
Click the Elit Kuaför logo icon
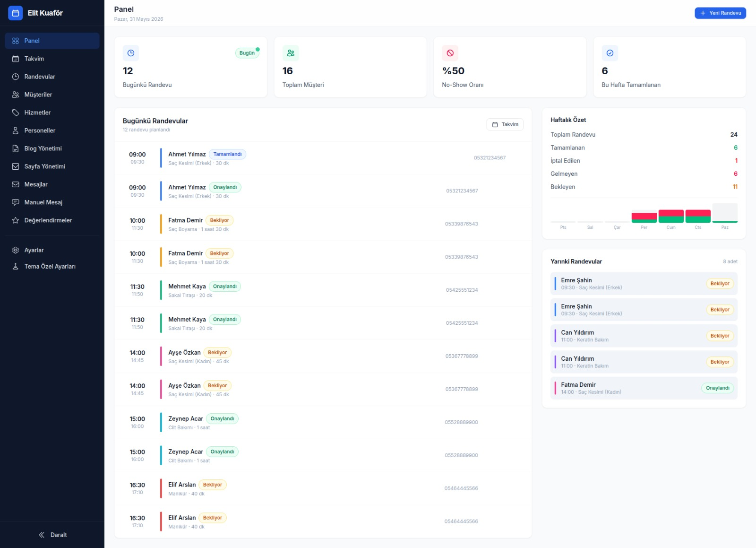pyautogui.click(x=15, y=13)
